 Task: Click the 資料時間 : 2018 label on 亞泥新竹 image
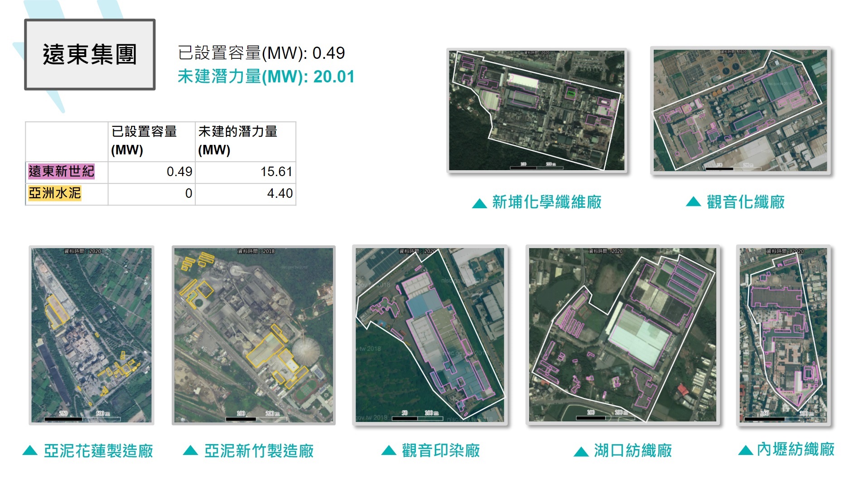tap(256, 251)
